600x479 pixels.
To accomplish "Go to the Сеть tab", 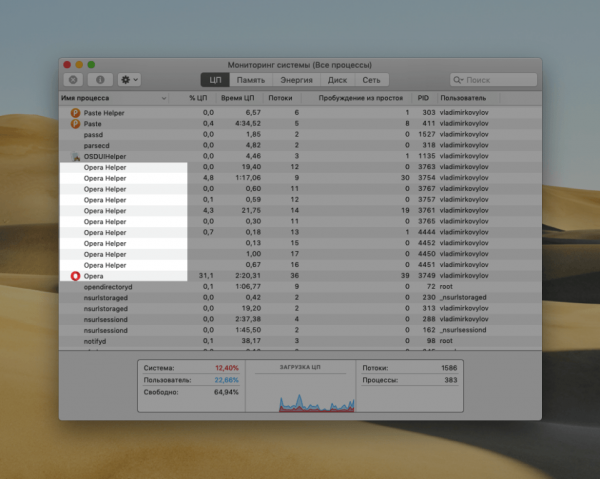I will [x=371, y=80].
